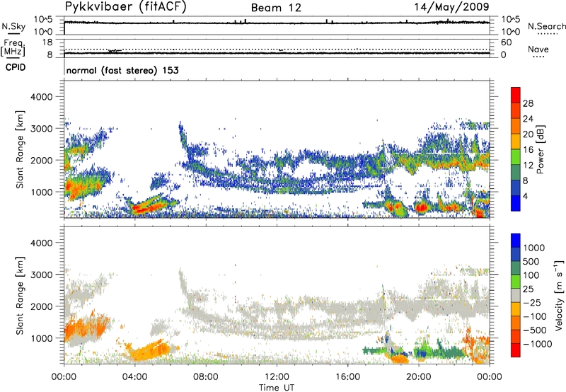Click the "28" label on power colorbar

point(528,103)
